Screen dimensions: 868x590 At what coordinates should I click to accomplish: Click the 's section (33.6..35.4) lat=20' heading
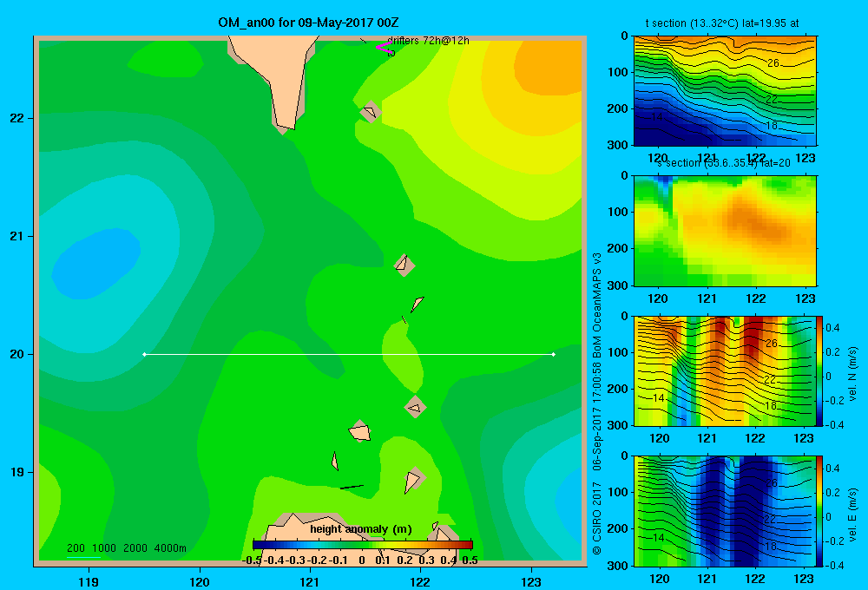724,163
